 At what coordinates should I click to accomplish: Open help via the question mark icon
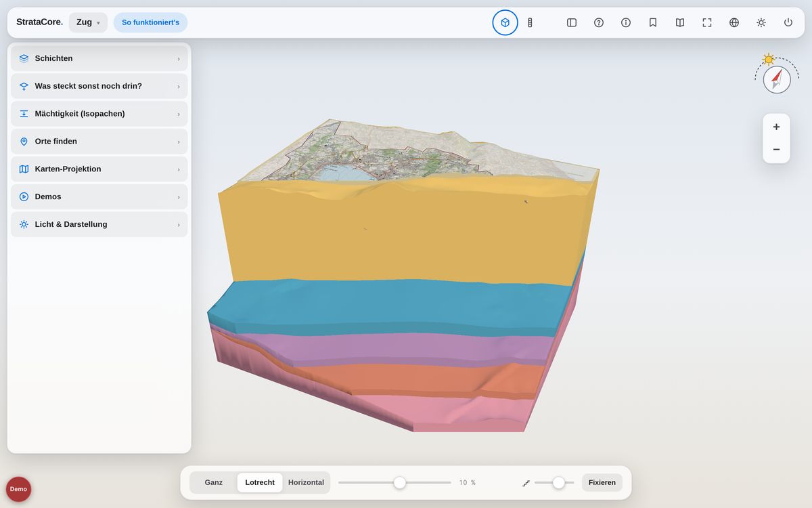point(599,22)
